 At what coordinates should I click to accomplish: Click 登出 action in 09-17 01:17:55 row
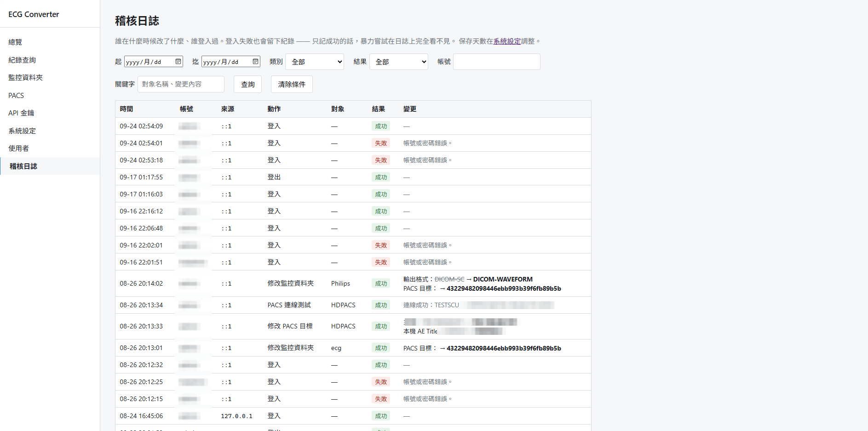click(x=274, y=177)
